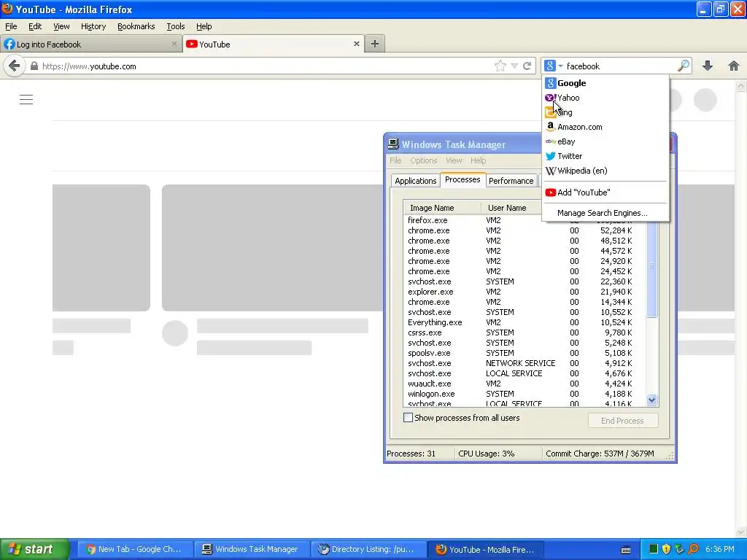Reload the YouTube page
Screen dimensions: 747x560
pos(527,66)
